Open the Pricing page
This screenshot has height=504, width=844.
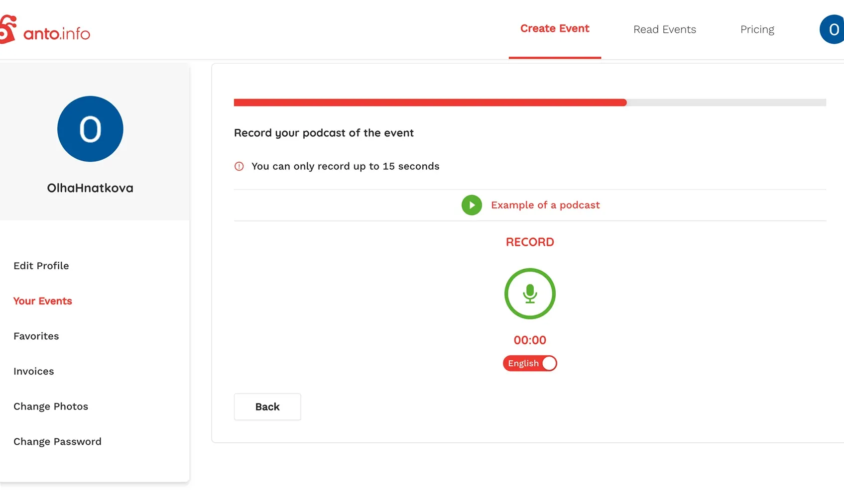(757, 30)
